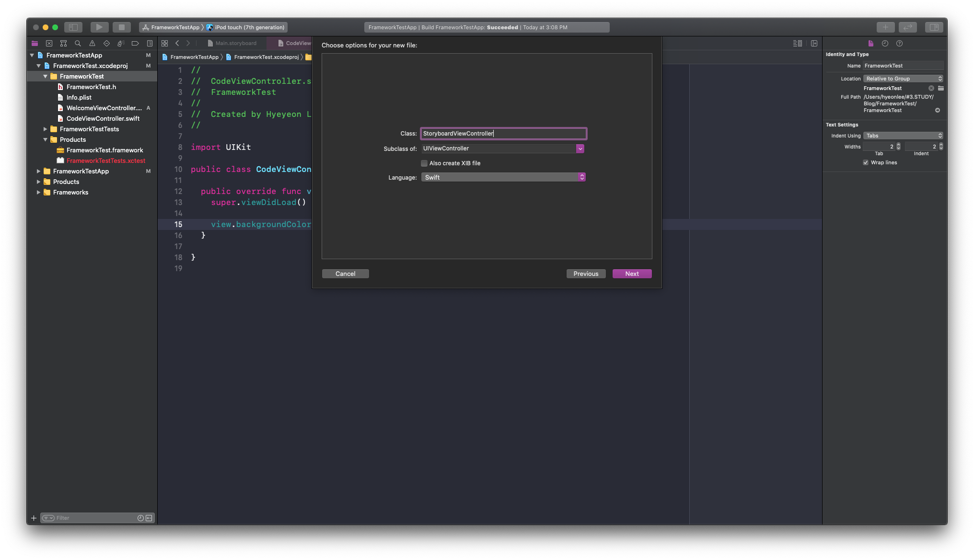Open the Quick Help inspector icon

899,43
